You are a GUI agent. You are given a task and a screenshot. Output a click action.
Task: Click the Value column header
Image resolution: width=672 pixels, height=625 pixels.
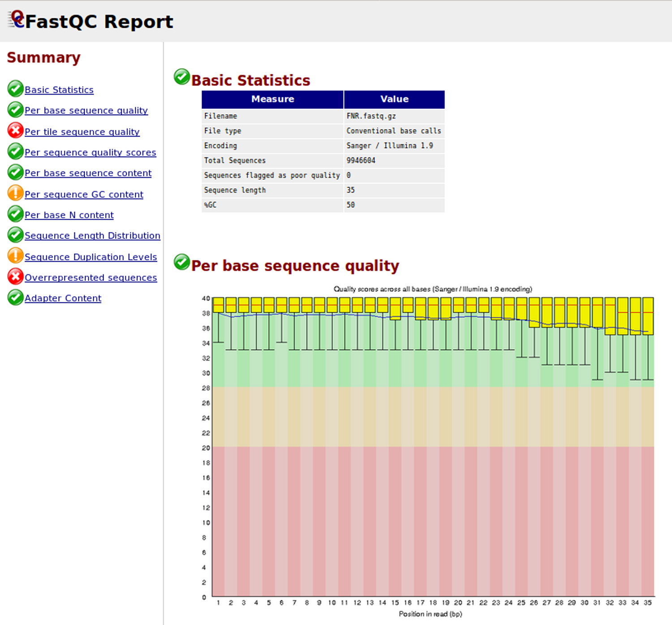(x=394, y=99)
